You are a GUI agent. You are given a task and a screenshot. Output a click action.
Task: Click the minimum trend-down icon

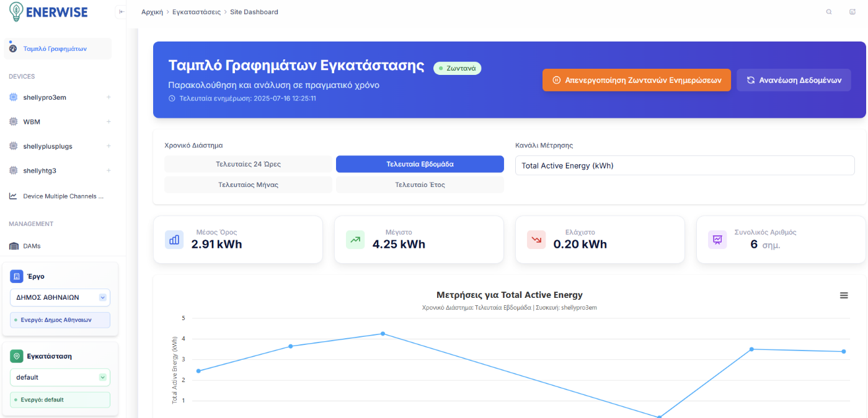(x=536, y=240)
